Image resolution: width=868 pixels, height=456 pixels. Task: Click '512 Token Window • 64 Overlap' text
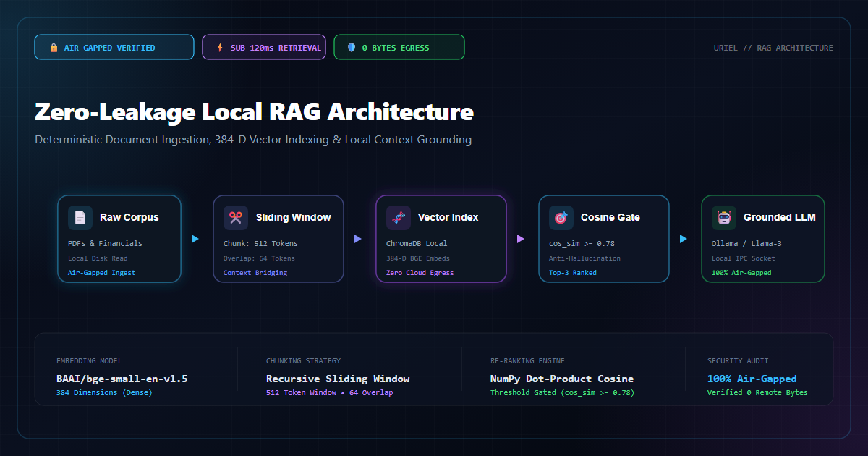tap(330, 393)
